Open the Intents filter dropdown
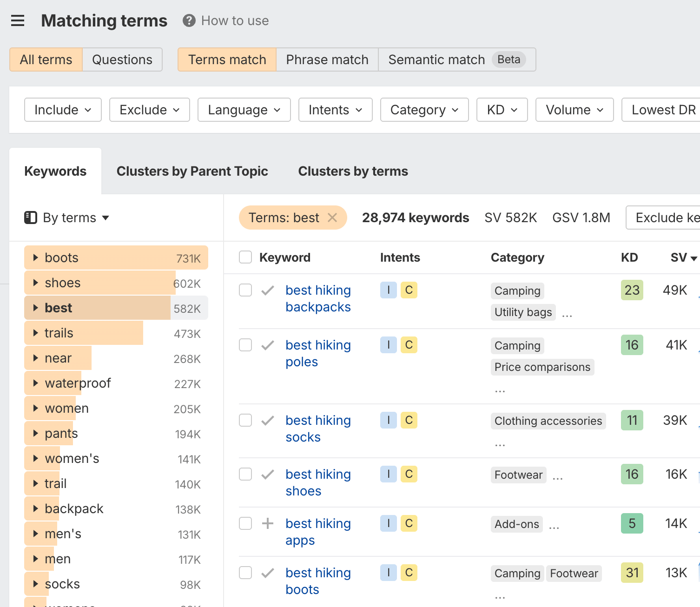Screen dimensions: 700x607 (x=336, y=110)
